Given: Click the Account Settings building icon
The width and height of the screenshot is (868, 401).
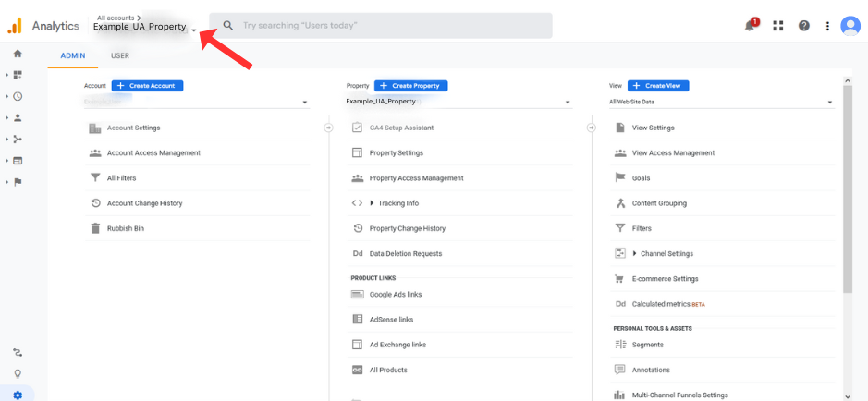Looking at the screenshot, I should point(95,128).
